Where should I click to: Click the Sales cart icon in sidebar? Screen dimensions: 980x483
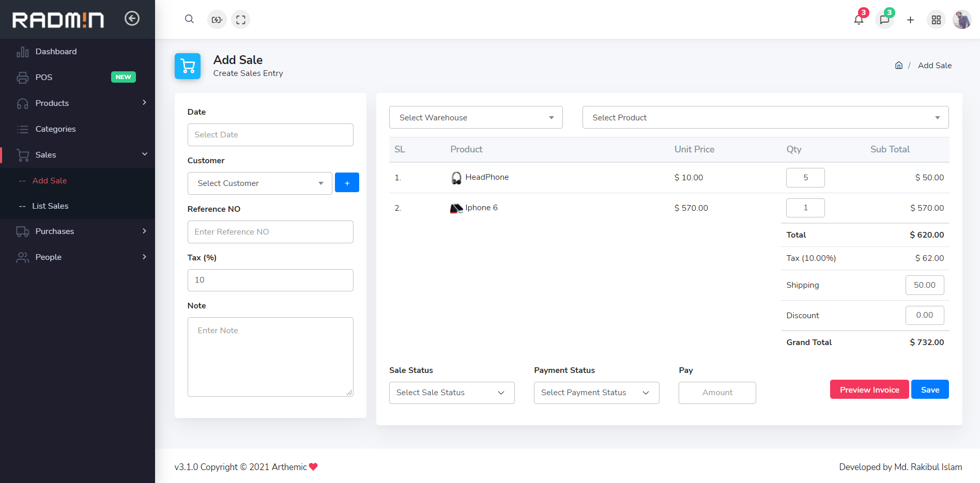23,155
